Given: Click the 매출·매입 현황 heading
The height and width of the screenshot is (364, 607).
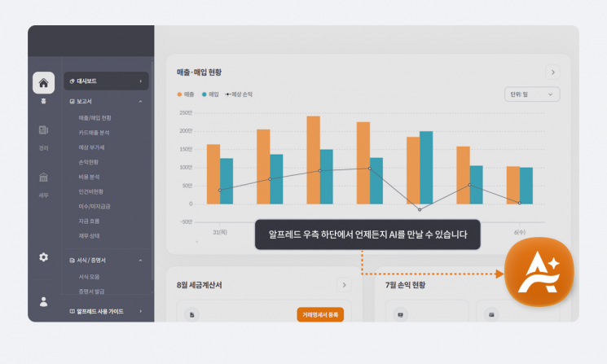Looking at the screenshot, I should pyautogui.click(x=199, y=72).
